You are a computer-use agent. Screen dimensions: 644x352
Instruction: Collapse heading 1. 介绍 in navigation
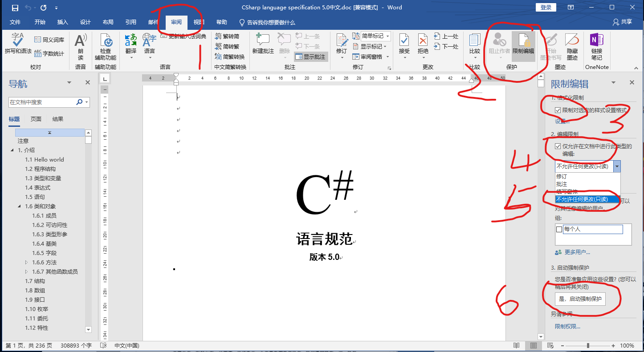click(12, 150)
